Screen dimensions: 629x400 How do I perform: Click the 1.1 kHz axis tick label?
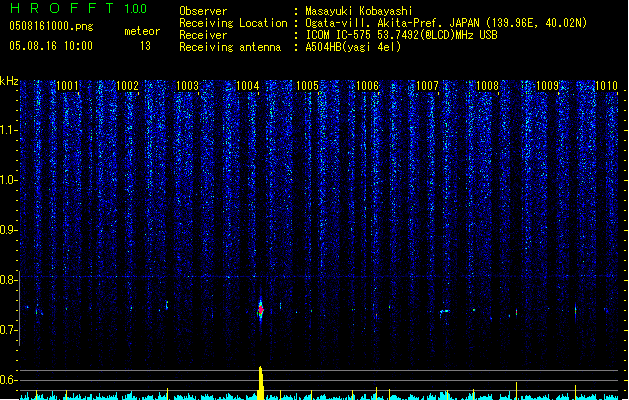[x=9, y=130]
